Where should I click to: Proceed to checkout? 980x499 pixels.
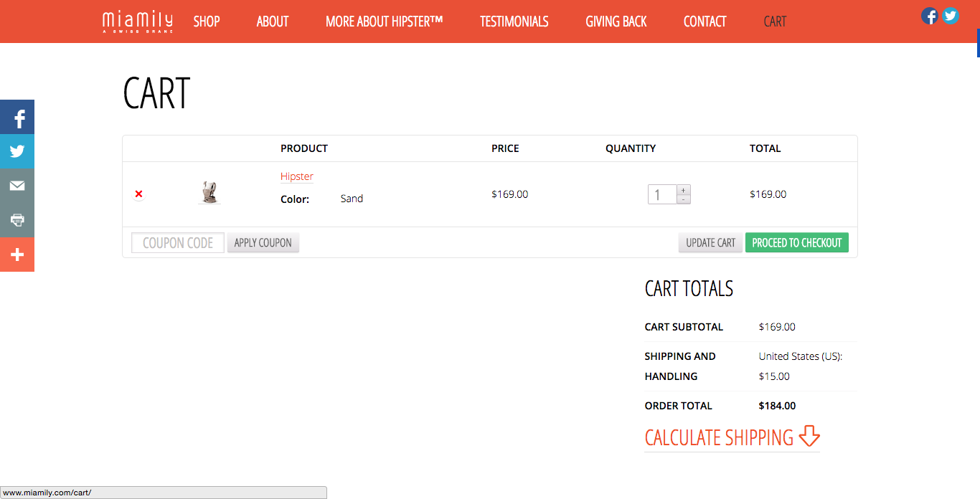797,243
